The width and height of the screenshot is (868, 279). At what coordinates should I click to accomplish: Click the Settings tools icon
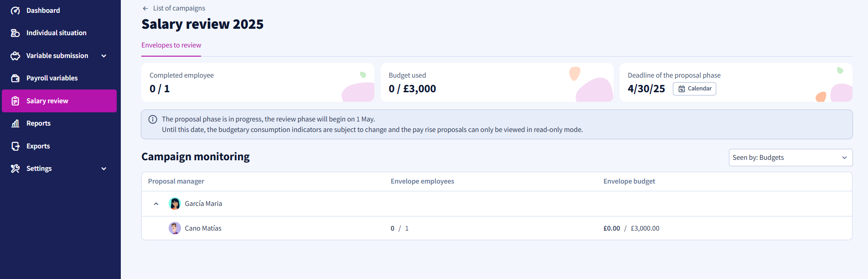point(15,168)
